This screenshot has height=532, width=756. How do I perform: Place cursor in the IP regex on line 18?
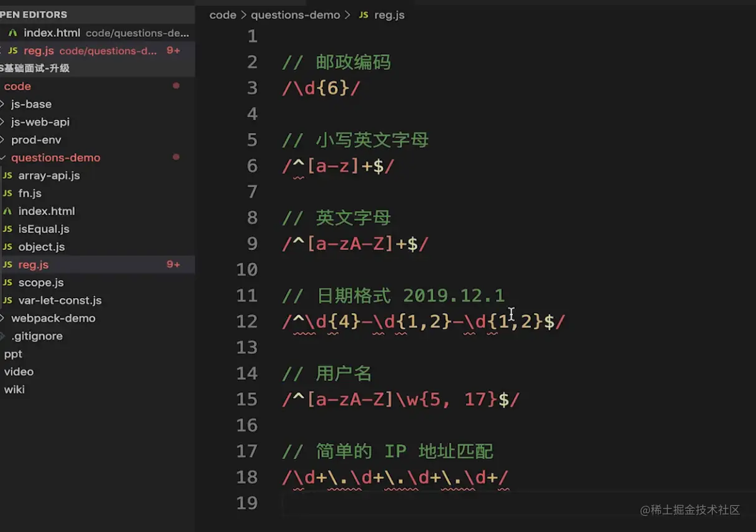pyautogui.click(x=395, y=478)
